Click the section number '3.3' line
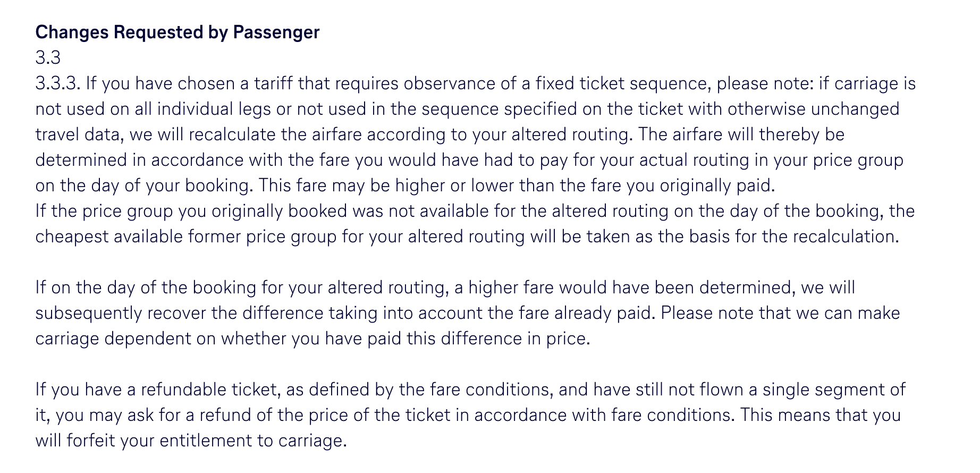The width and height of the screenshot is (980, 473). (x=48, y=57)
